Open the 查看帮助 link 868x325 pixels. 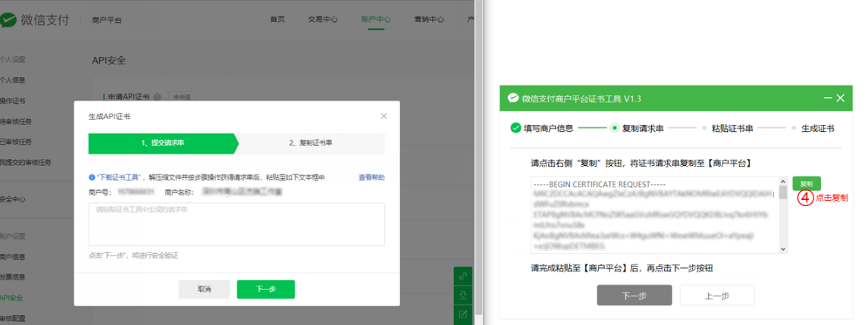tap(371, 177)
